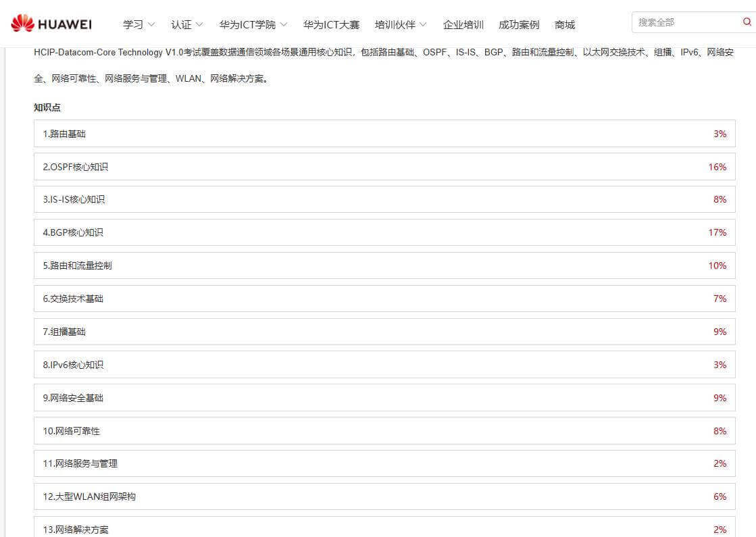Expand the 4.BGP核心知识 row
Viewport: 756px width, 537px height.
point(384,232)
